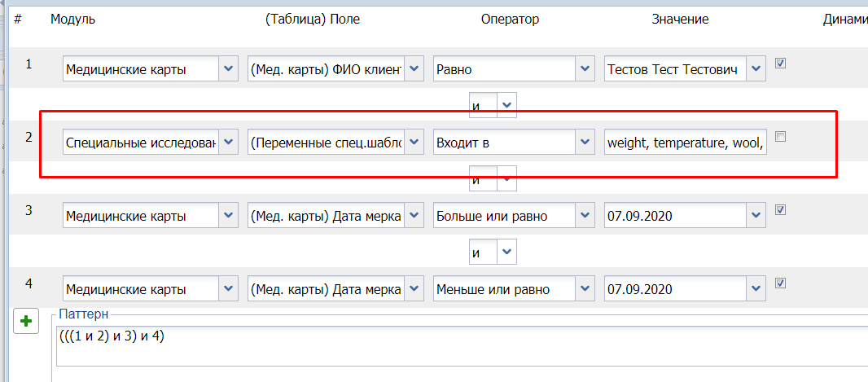
Task: Open the '(Мед. карты) ФИО клиента' field dropdown
Action: click(414, 69)
